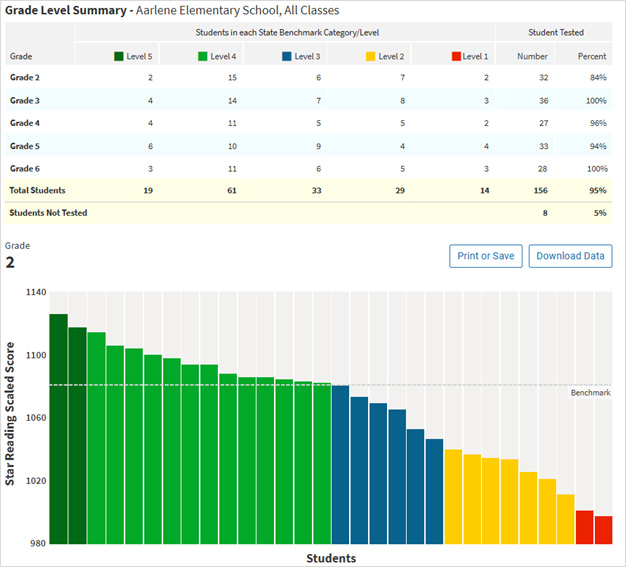Click the Number column header
This screenshot has height=574, width=626.
point(532,57)
